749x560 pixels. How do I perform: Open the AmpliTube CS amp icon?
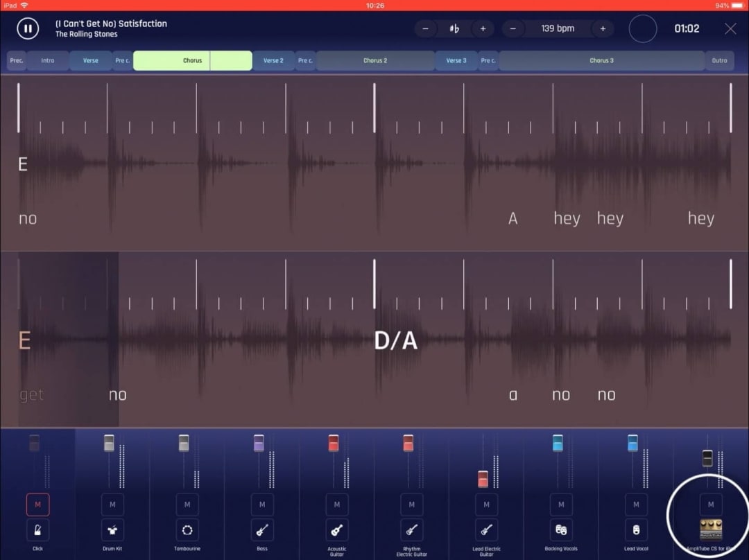[x=711, y=530]
